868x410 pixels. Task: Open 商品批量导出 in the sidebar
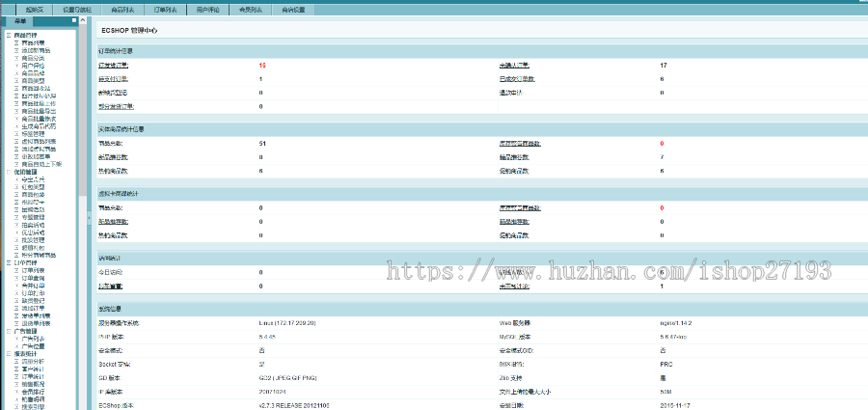[x=39, y=111]
